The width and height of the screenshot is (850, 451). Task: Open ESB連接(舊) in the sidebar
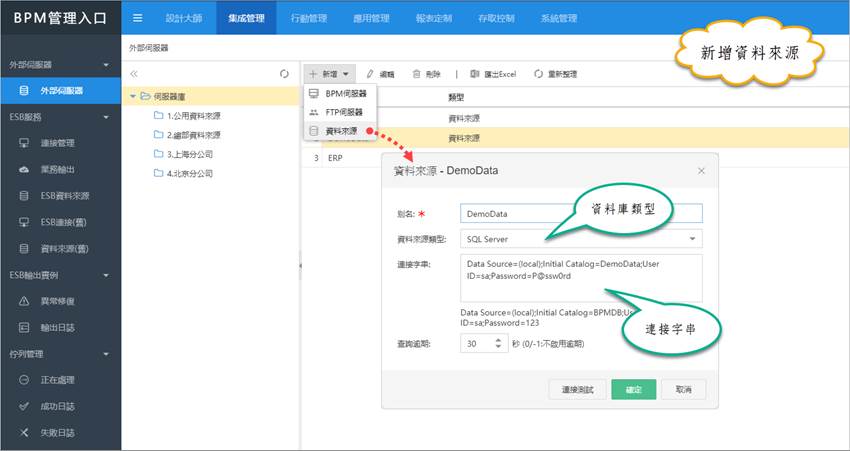tap(61, 222)
